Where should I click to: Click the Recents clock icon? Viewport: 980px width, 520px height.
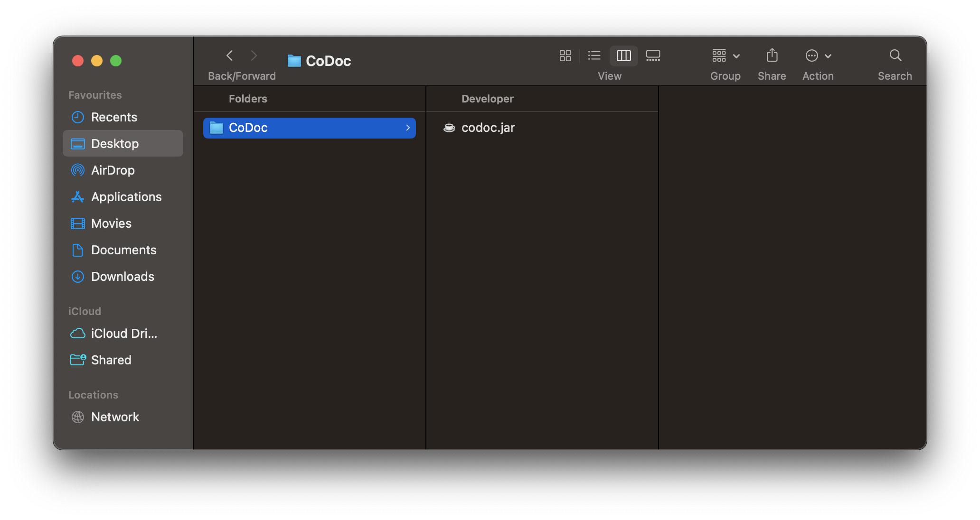coord(78,117)
